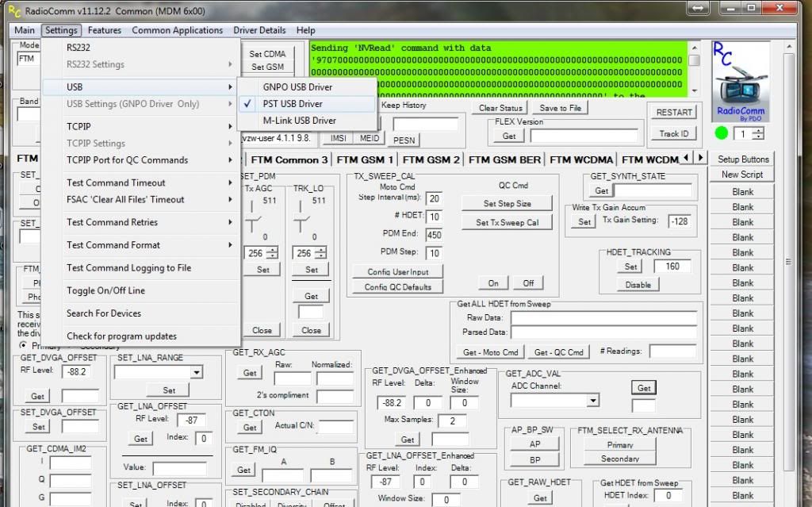Click the RadioComm title bar app icon

[14, 10]
